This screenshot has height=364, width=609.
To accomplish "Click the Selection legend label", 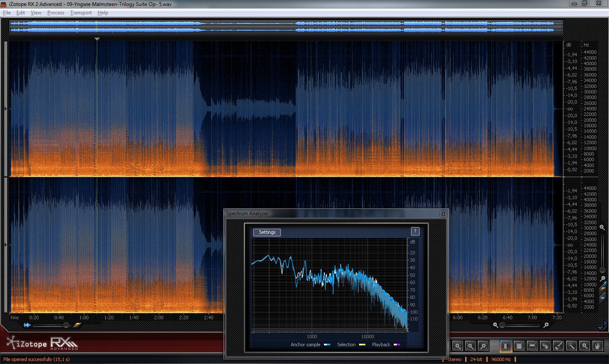I will tap(346, 345).
